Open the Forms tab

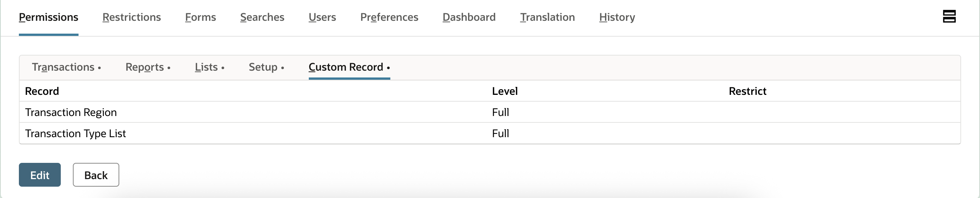click(200, 17)
